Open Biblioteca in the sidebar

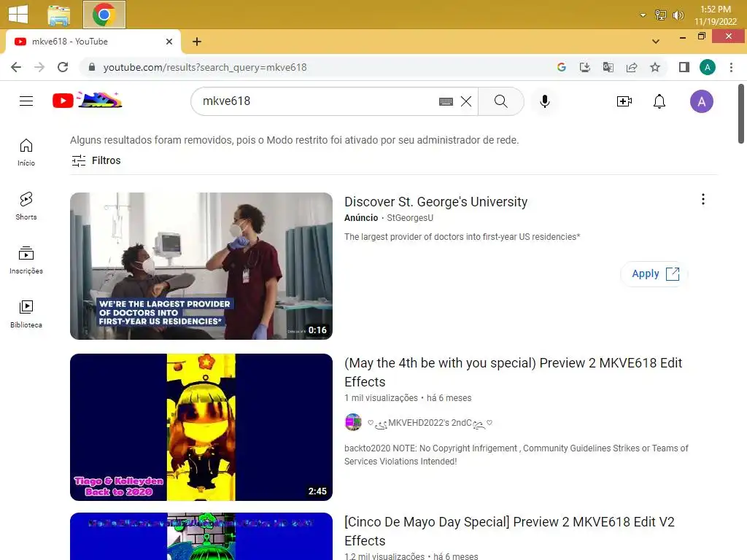tap(26, 314)
